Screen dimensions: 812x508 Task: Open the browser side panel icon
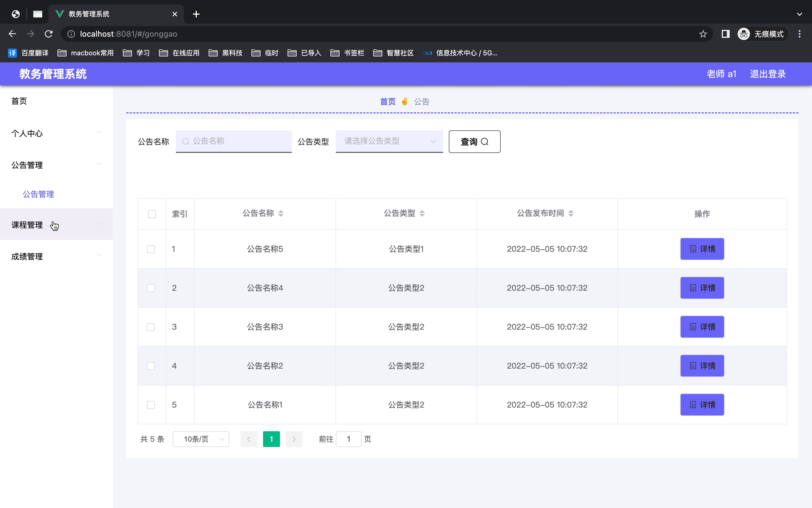pyautogui.click(x=725, y=34)
